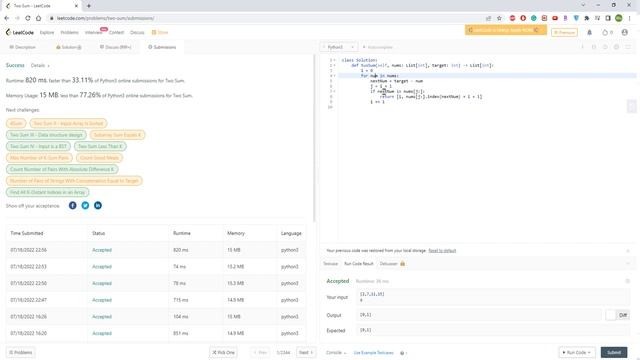
Task: Switch to the Debugger tab
Action: pyautogui.click(x=392, y=264)
